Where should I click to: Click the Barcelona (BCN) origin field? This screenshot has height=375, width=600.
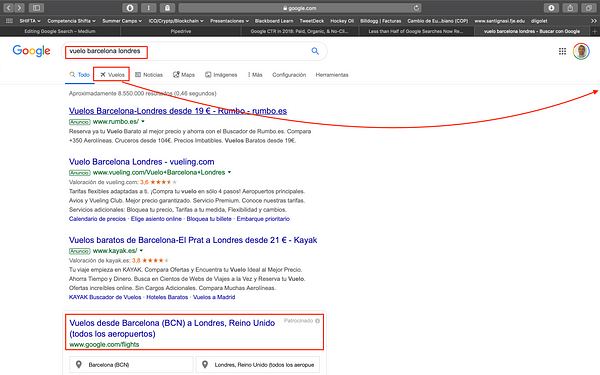coord(131,365)
